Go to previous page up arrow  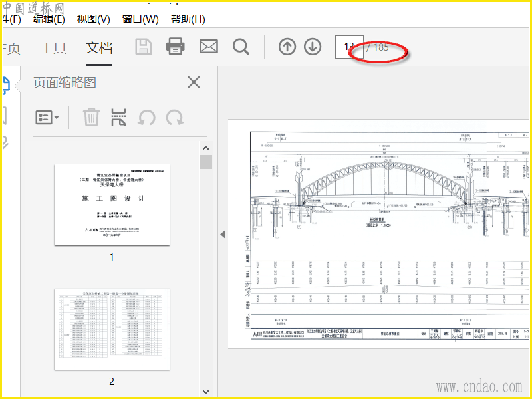click(x=287, y=47)
